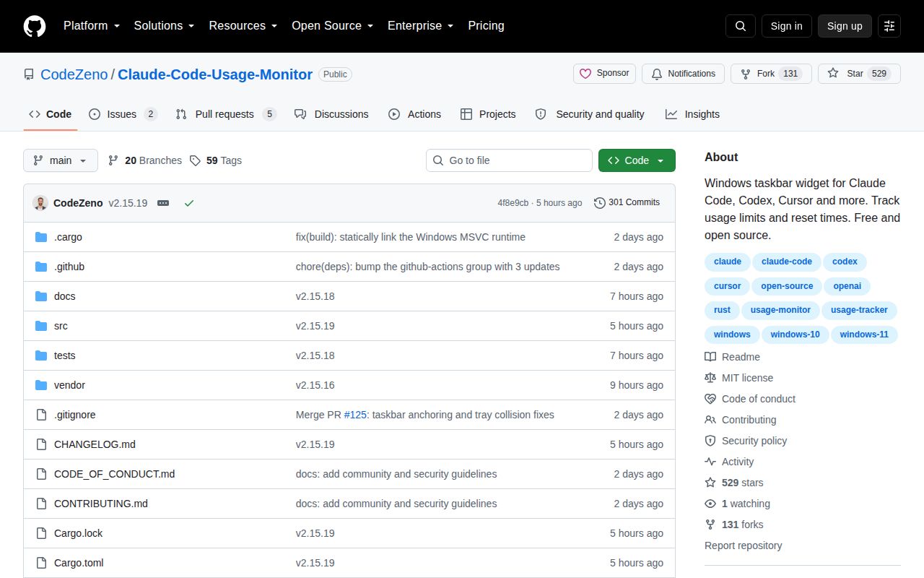924x578 pixels.
Task: Click Report repository
Action: (x=744, y=545)
